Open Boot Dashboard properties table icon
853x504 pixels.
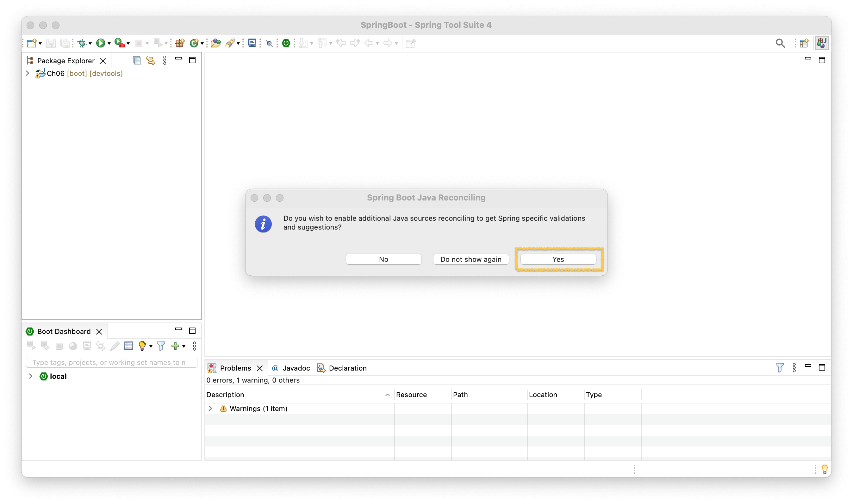coord(128,346)
